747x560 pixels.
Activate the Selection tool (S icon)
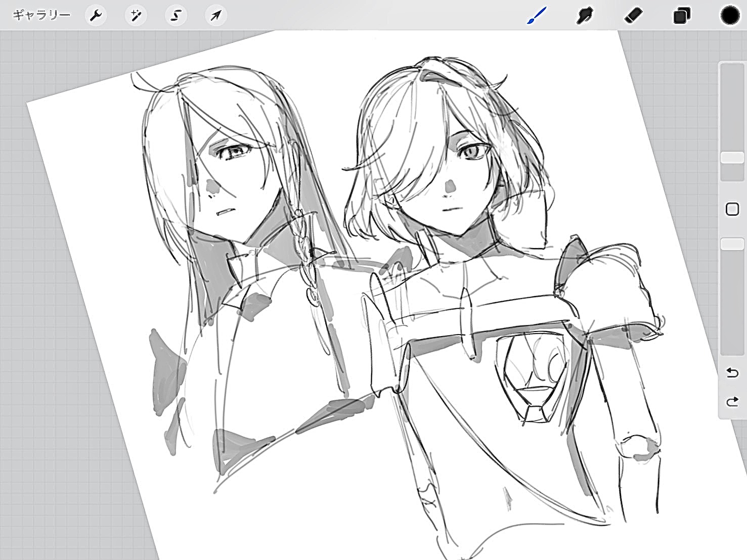[175, 16]
